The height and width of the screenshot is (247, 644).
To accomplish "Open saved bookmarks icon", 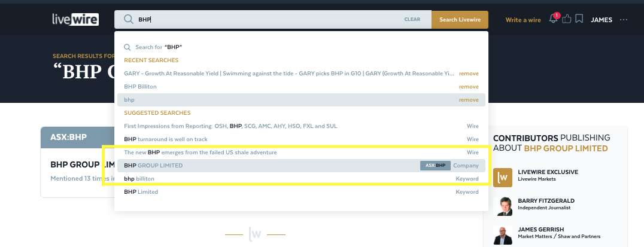I will pos(579,19).
